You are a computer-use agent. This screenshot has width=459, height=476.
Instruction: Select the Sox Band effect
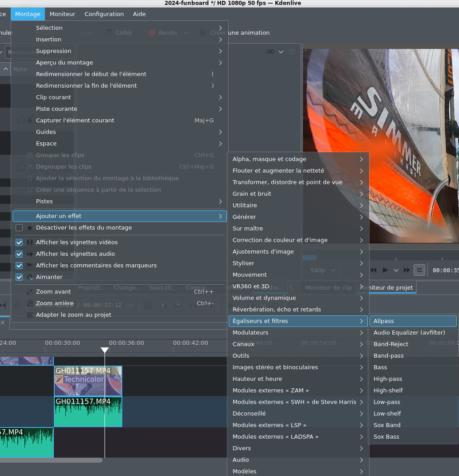(413, 425)
